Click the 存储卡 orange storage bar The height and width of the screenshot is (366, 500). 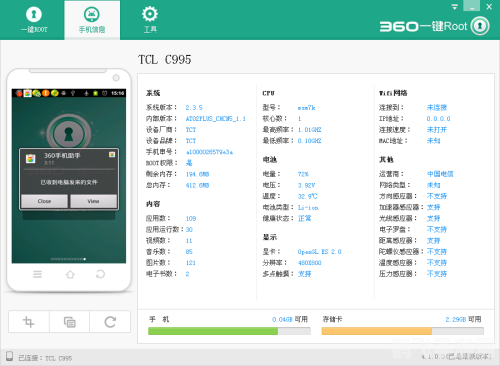click(x=402, y=331)
